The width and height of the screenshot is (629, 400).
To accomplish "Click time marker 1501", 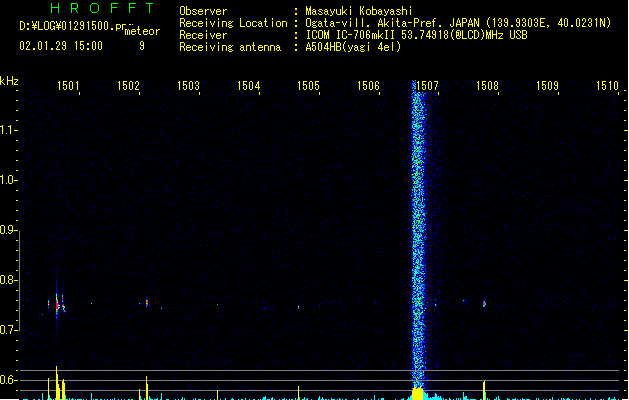I will (x=68, y=85).
